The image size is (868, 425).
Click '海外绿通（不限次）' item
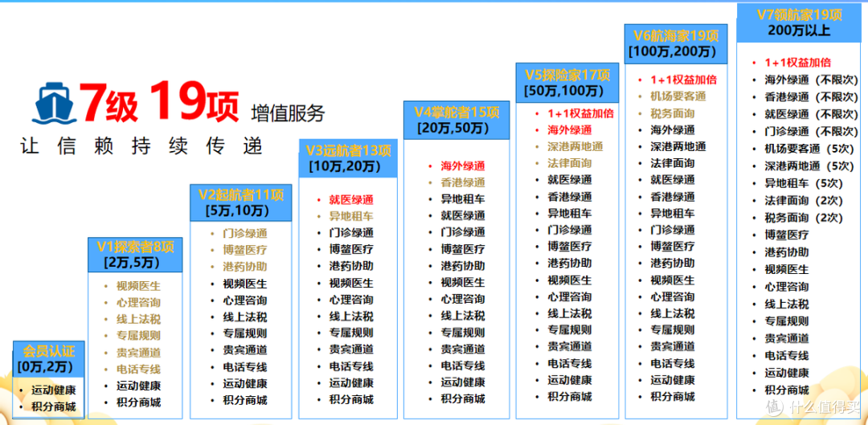click(811, 80)
